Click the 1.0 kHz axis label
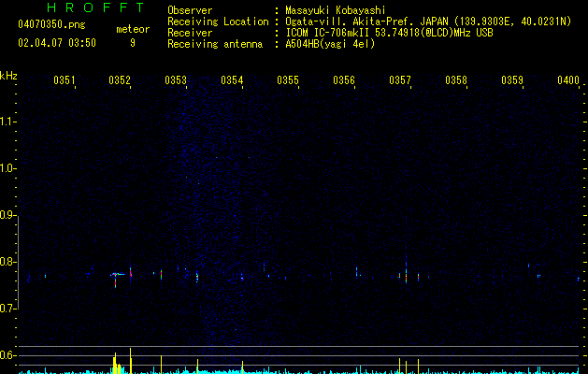The width and height of the screenshot is (588, 374). point(7,168)
